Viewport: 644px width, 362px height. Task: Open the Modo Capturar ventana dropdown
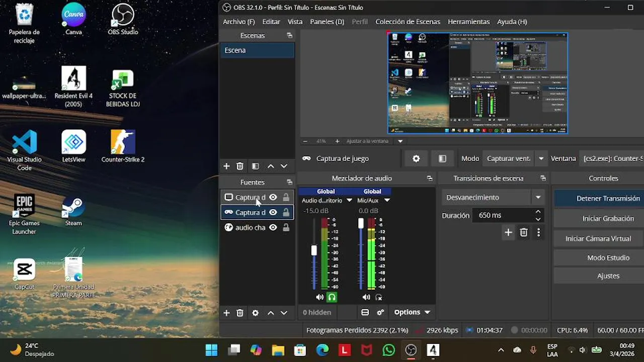(x=541, y=158)
